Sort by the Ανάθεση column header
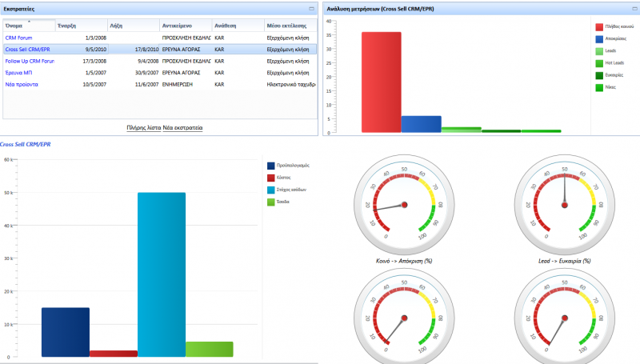The width and height of the screenshot is (640, 364). [238, 26]
